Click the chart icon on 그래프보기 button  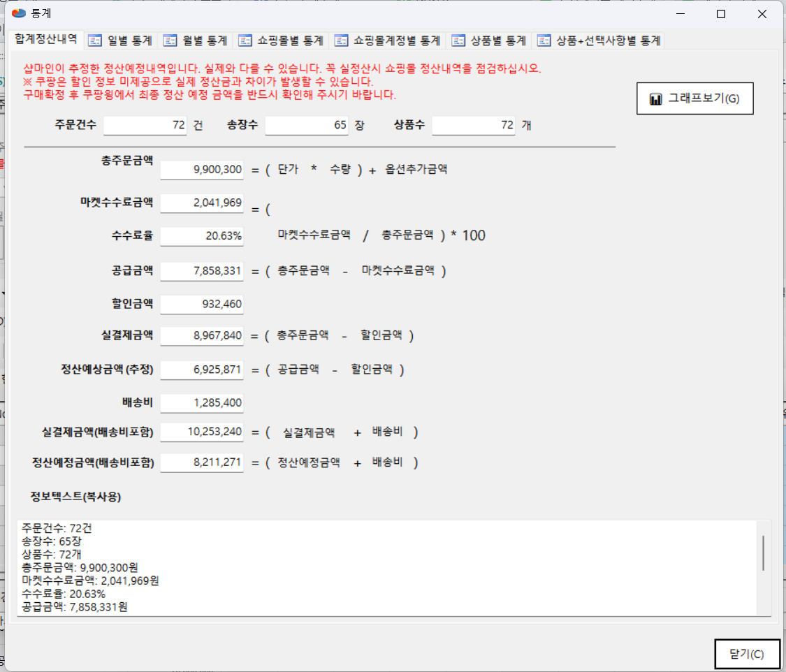655,99
